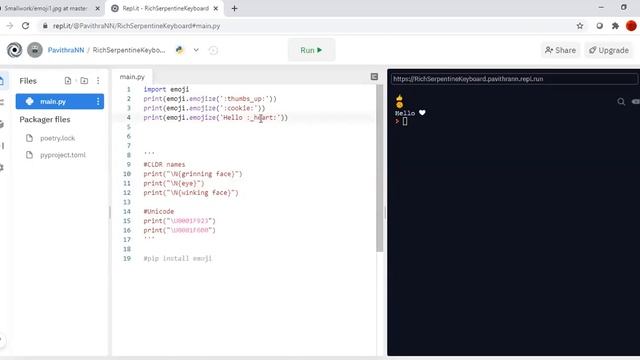Image resolution: width=640 pixels, height=360 pixels.
Task: Click the winking face print line
Action: 191,193
